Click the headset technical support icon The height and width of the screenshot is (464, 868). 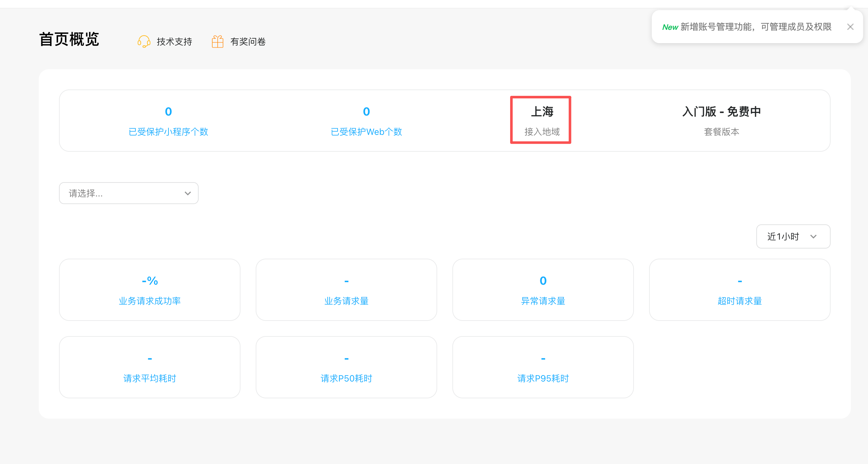[x=144, y=42]
